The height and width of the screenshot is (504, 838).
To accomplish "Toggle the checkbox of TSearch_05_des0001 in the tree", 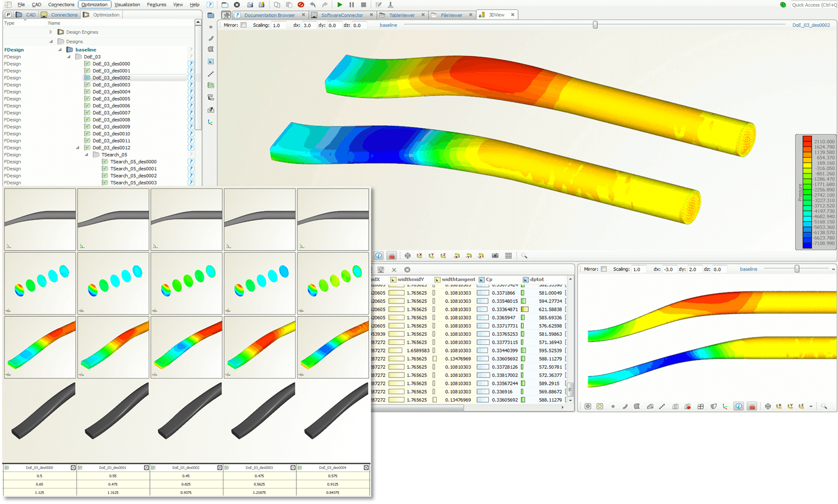I will click(105, 169).
